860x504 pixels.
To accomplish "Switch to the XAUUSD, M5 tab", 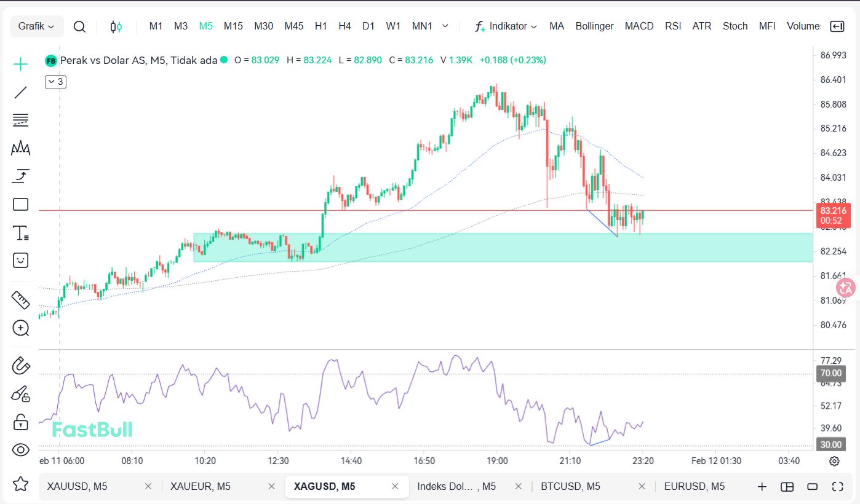I will click(x=77, y=486).
